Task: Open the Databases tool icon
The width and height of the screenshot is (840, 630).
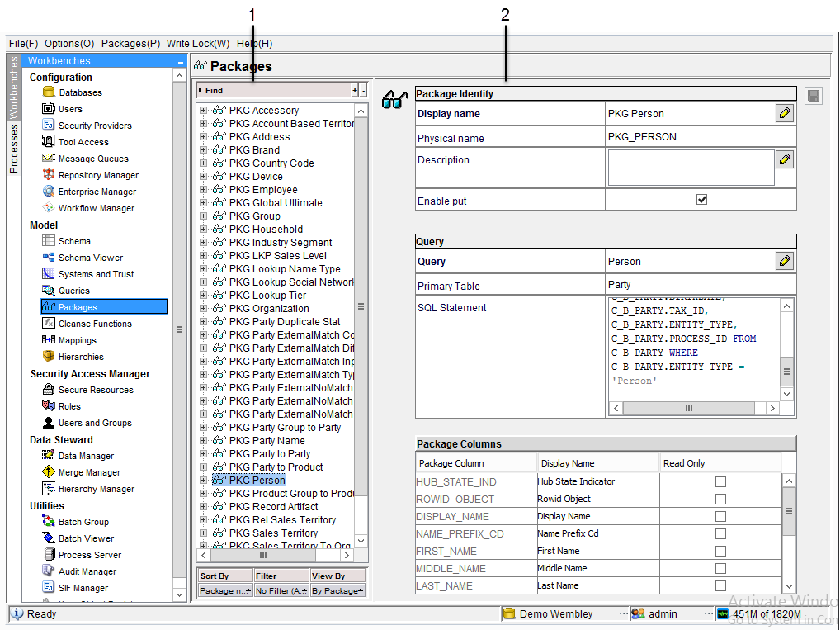Action: (49, 92)
